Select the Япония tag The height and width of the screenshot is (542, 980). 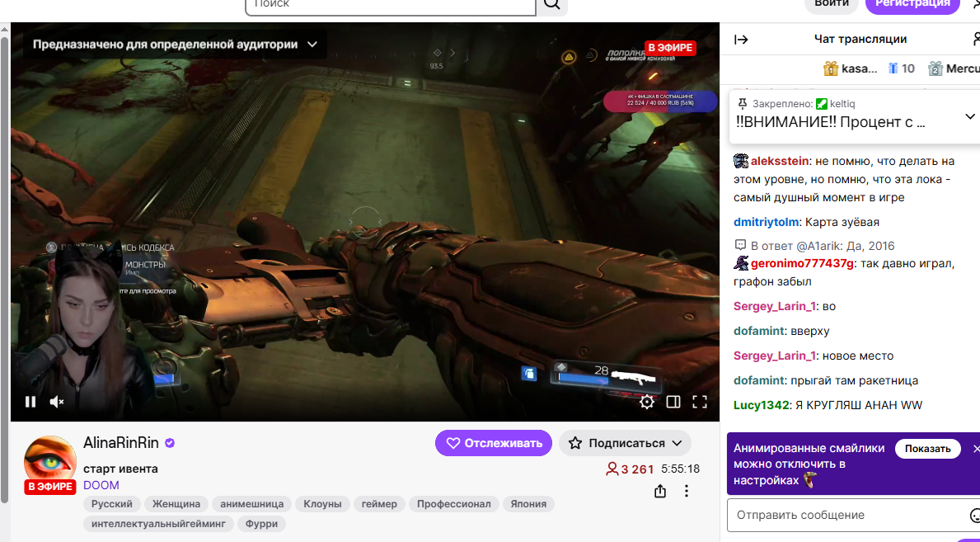pos(528,504)
